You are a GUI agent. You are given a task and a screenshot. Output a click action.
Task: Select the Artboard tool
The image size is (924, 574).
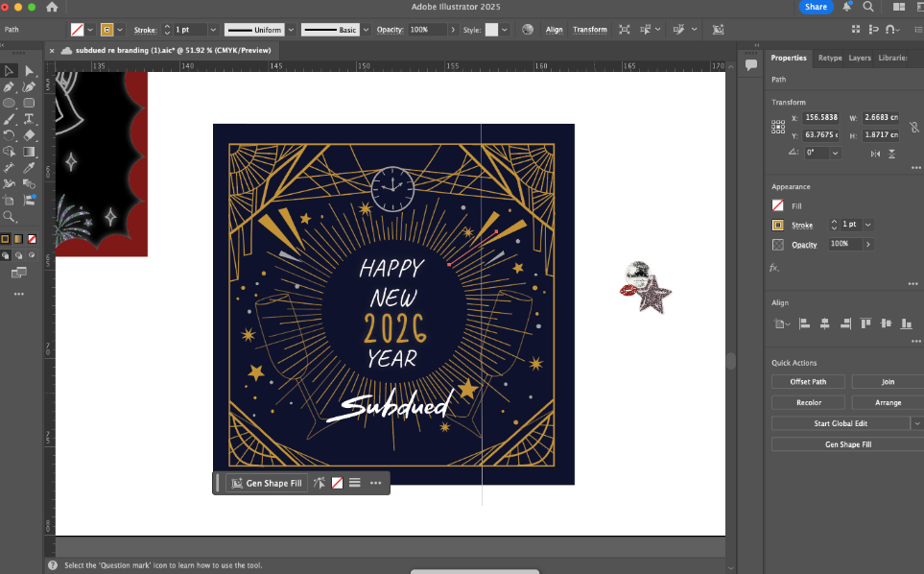coord(9,201)
